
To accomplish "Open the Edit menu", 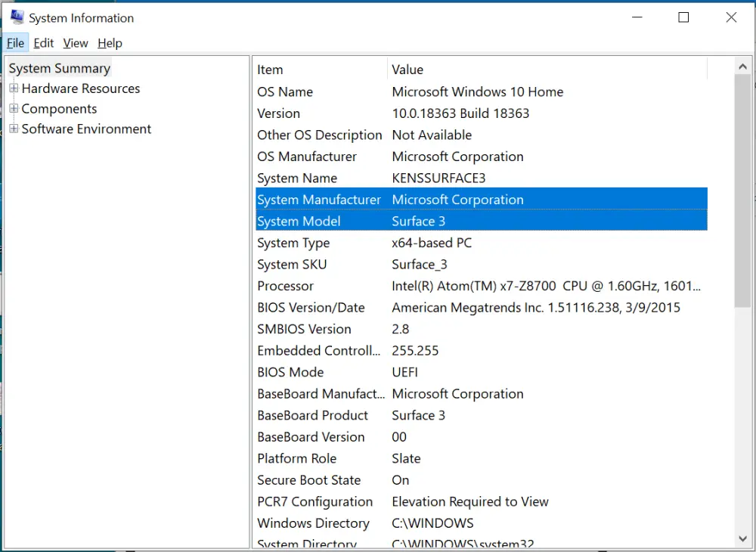I will 44,43.
